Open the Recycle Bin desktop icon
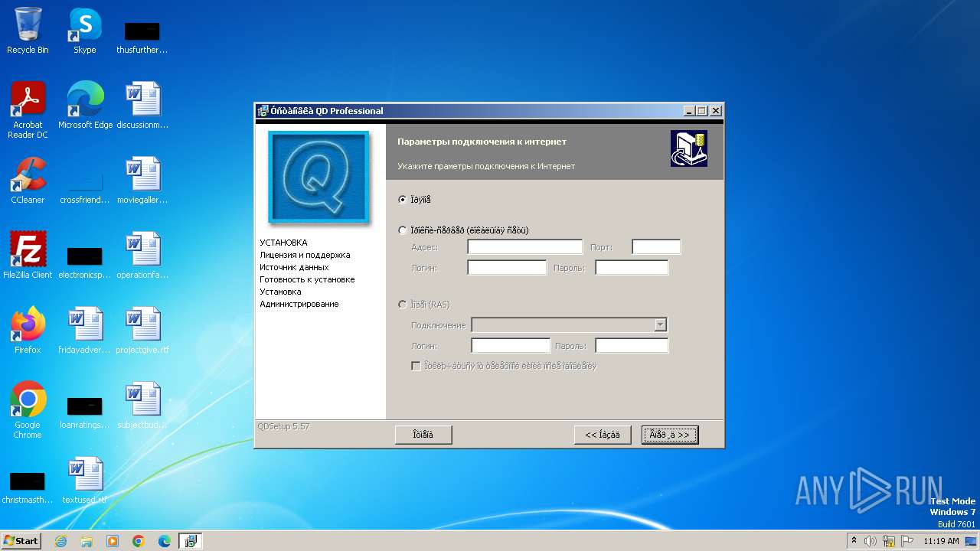The height and width of the screenshot is (551, 980). click(x=28, y=31)
